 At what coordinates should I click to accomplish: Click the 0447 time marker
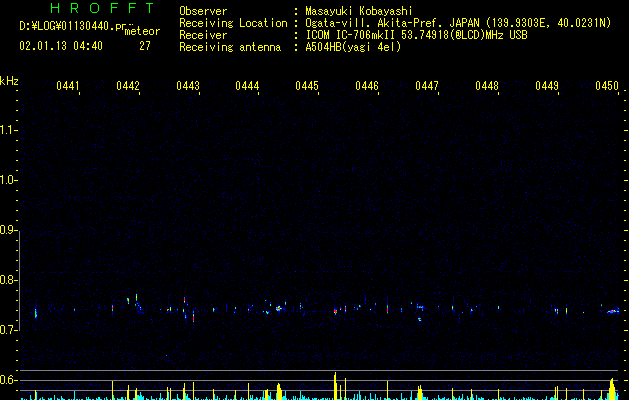(x=427, y=86)
